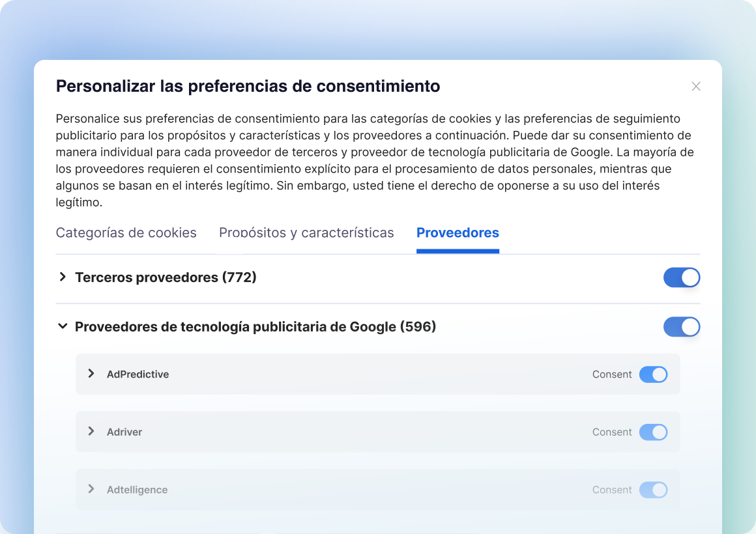The height and width of the screenshot is (534, 756).
Task: Switch off Adtelligence consent toggle
Action: 653,490
